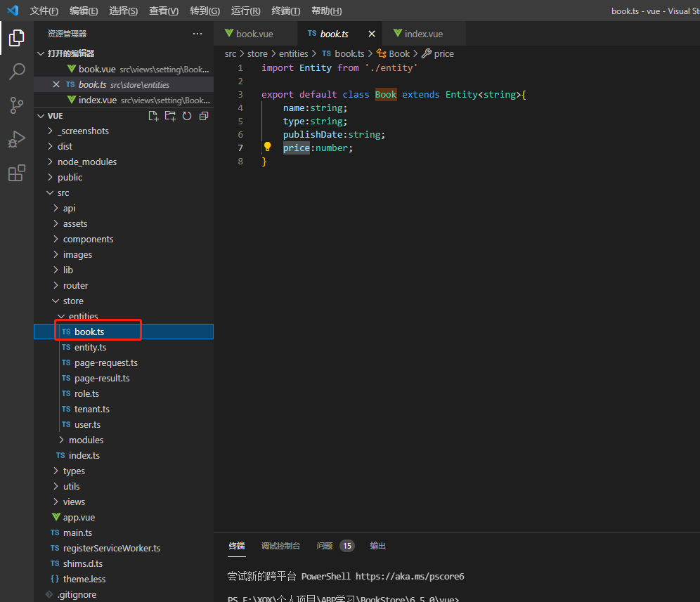
Task: Open the Run and Debug icon
Action: [x=17, y=139]
